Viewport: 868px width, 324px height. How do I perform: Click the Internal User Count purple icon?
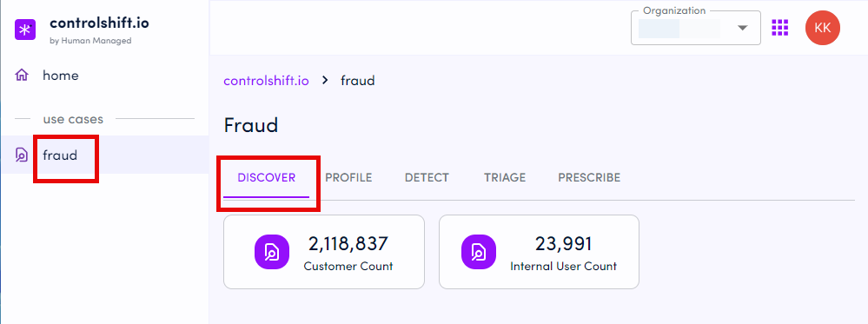[x=478, y=252]
